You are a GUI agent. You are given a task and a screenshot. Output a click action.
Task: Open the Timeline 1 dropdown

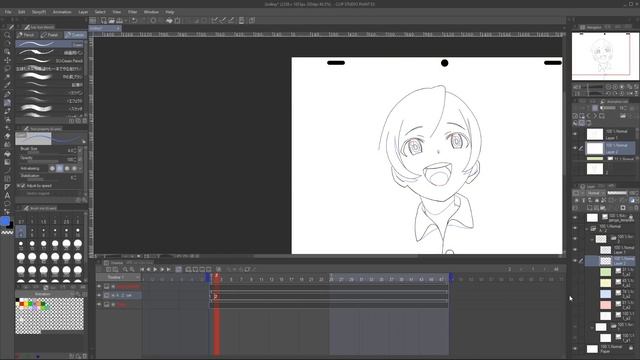138,277
